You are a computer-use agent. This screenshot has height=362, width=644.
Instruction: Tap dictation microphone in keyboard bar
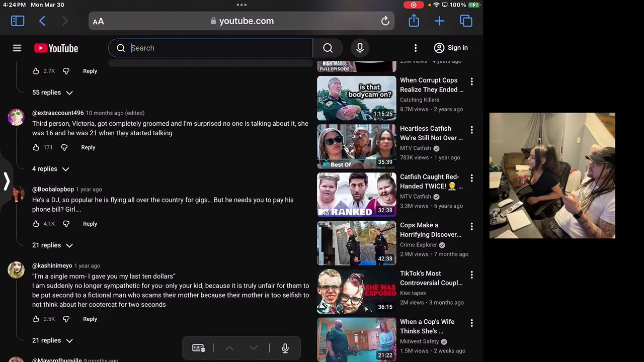click(285, 348)
